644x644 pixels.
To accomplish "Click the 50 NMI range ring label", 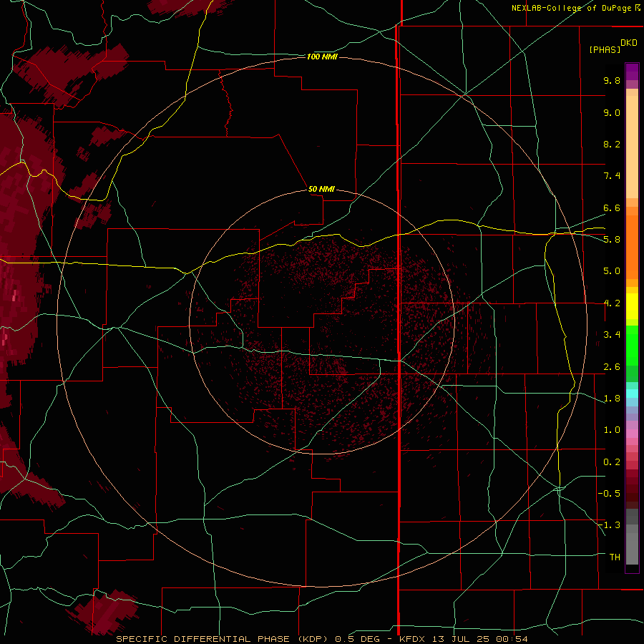I will click(x=321, y=189).
